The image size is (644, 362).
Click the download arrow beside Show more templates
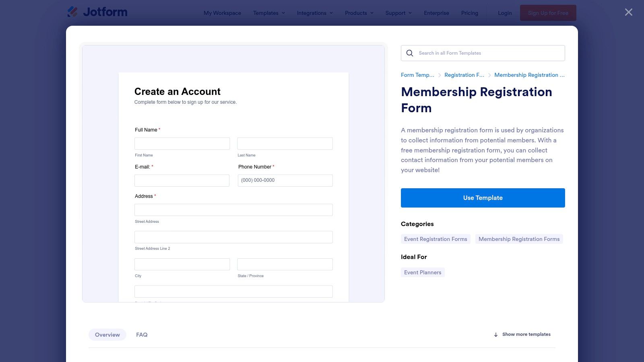[495, 334]
